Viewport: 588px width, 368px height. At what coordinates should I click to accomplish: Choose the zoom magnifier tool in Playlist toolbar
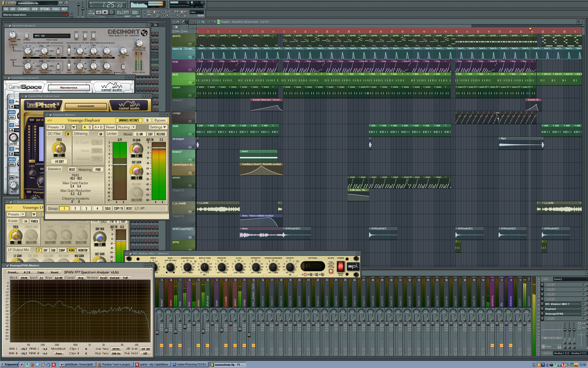210,22
